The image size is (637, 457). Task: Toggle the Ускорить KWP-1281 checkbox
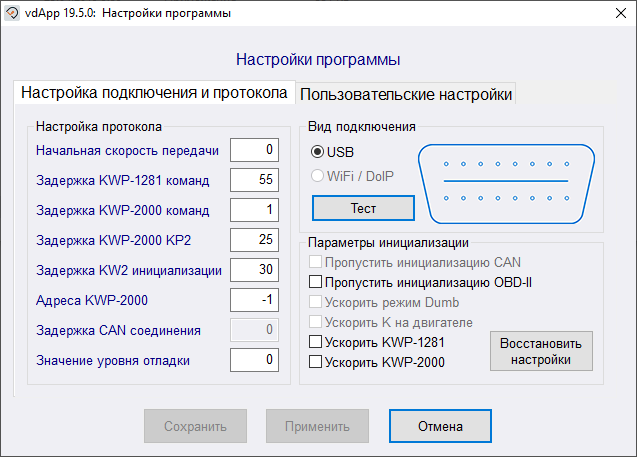pyautogui.click(x=316, y=342)
